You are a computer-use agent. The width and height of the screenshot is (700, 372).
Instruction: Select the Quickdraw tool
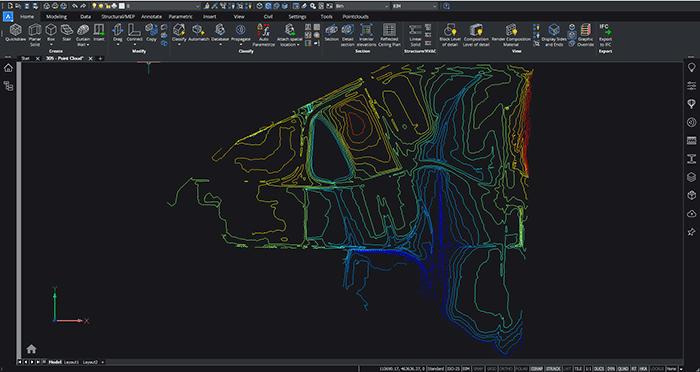tap(16, 33)
